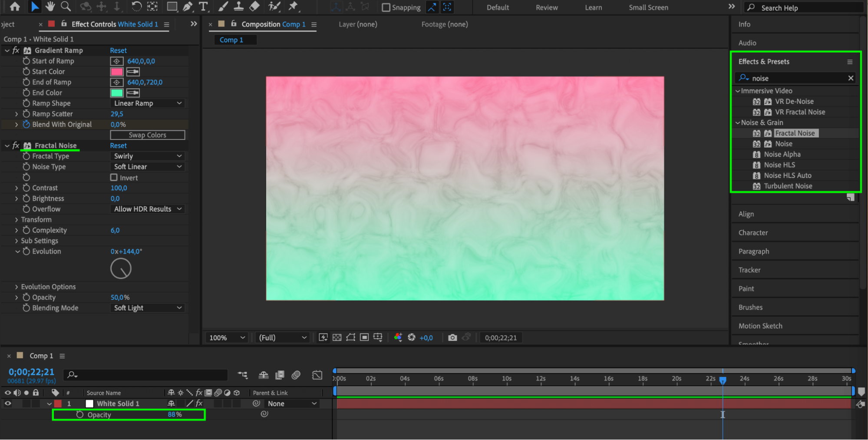Viewport: 868px width, 440px height.
Task: Toggle the Snapping checkbox
Action: [386, 7]
